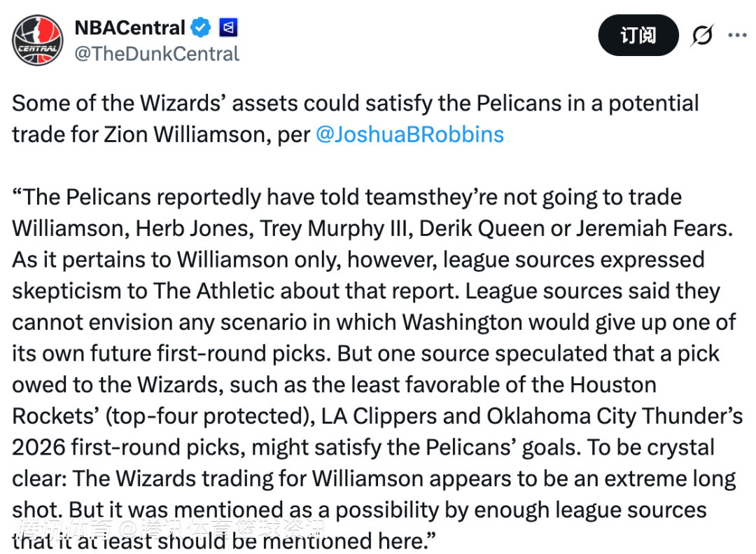The height and width of the screenshot is (554, 756).
Task: Visit the @TheDunkCentral handle
Action: (157, 54)
